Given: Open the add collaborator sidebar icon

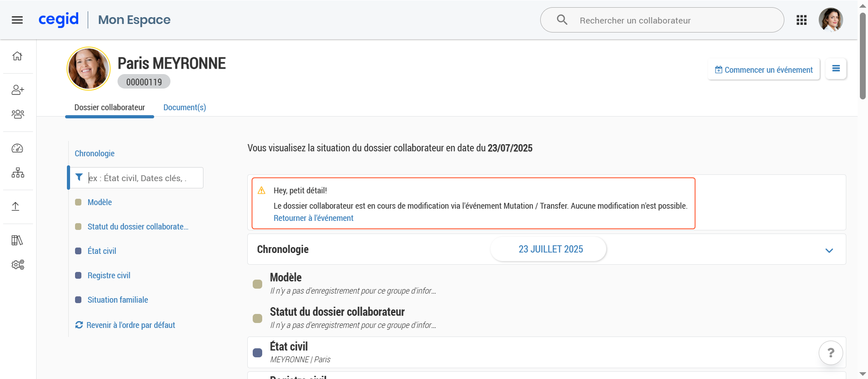Looking at the screenshot, I should 18,90.
